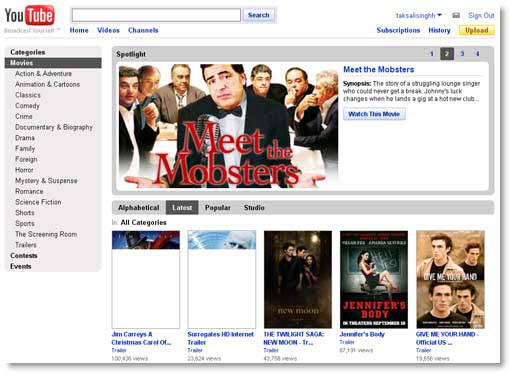Open Events in sidebar
This screenshot has width=510, height=373.
coord(21,266)
